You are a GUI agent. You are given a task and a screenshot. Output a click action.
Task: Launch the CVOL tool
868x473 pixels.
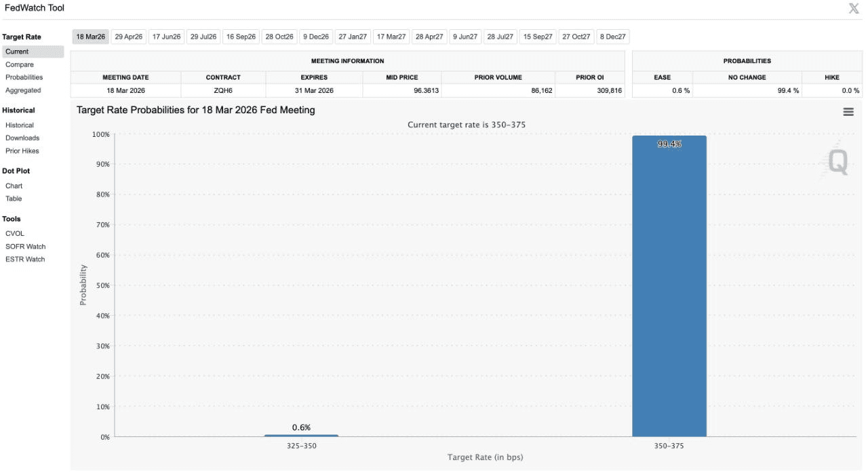coord(15,233)
